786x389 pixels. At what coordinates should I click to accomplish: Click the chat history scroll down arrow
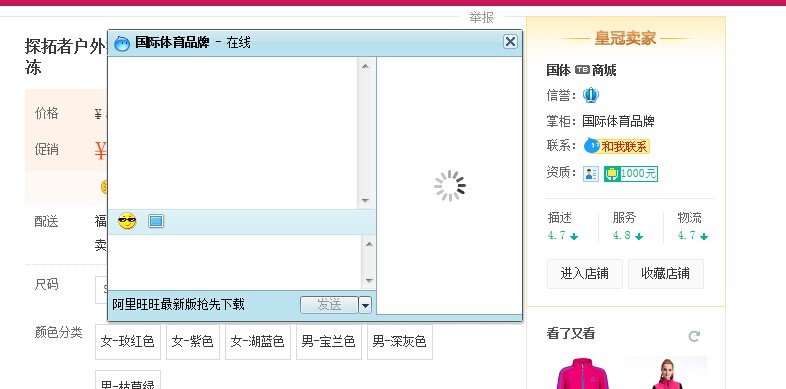[365, 201]
